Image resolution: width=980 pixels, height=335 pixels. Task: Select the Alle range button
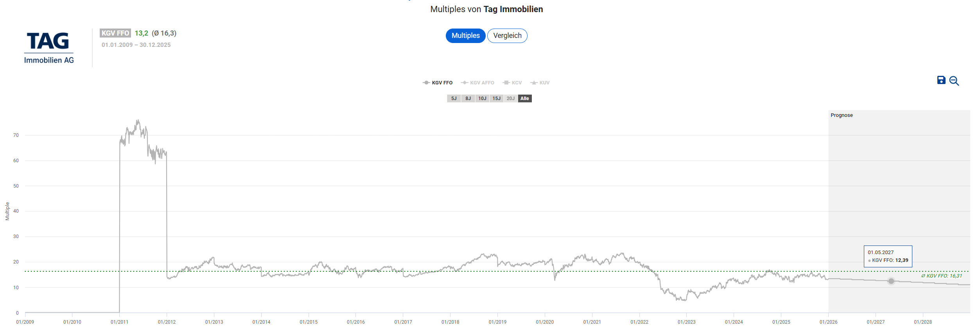(x=525, y=99)
